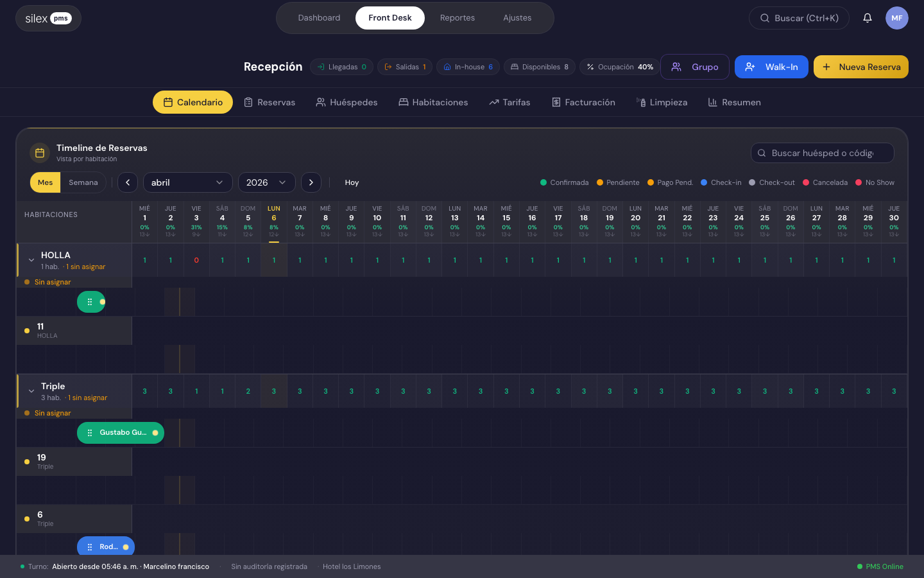This screenshot has height=578, width=924.
Task: Switch timeline to Semana view
Action: tap(83, 182)
